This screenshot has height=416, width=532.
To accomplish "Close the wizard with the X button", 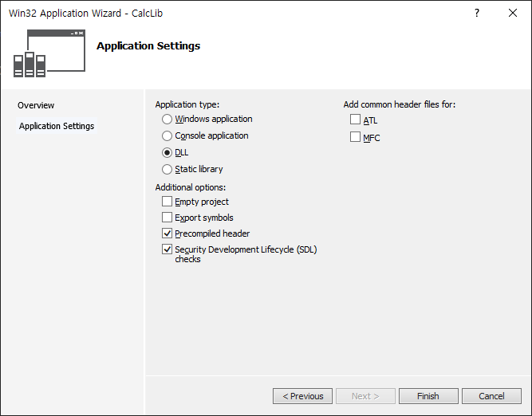I will coord(513,13).
